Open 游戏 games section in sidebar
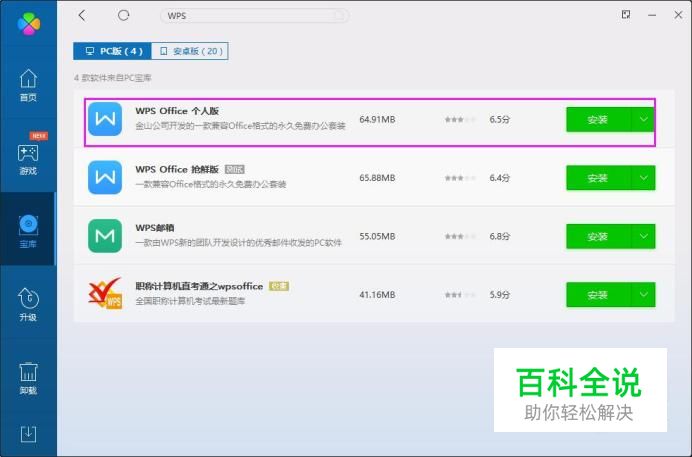Viewport: 692px width, 457px height. [x=28, y=159]
